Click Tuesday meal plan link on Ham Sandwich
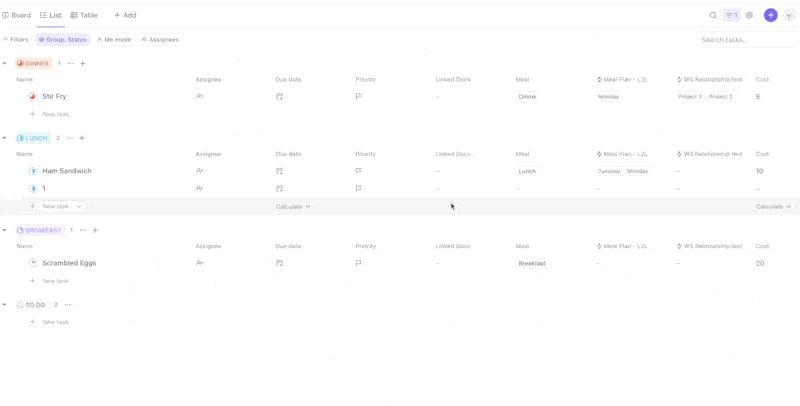This screenshot has width=800, height=406. [609, 171]
